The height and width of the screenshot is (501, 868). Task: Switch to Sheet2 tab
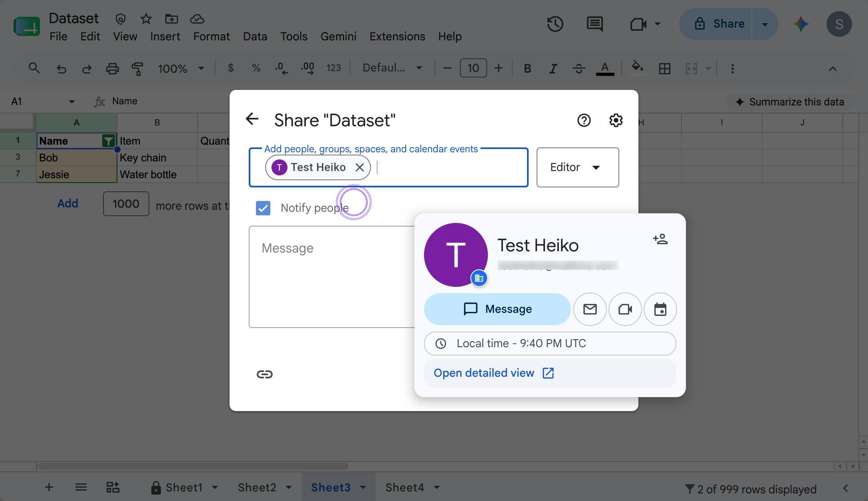[257, 487]
